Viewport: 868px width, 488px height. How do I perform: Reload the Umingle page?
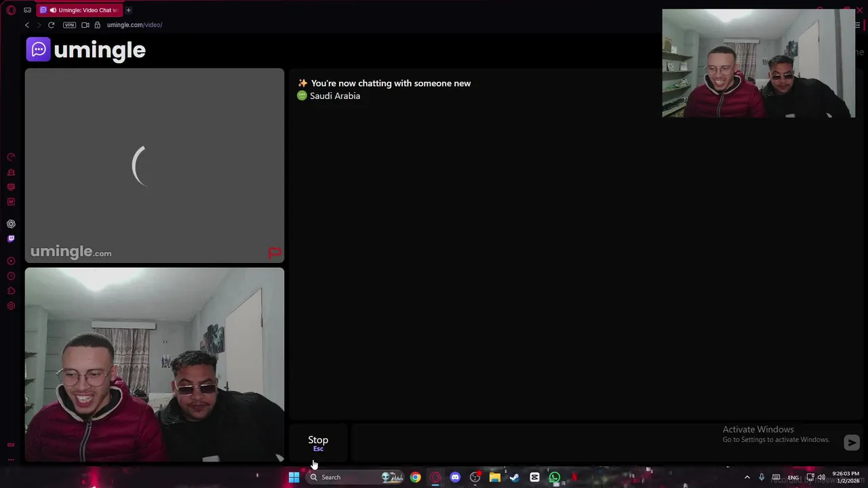click(51, 25)
